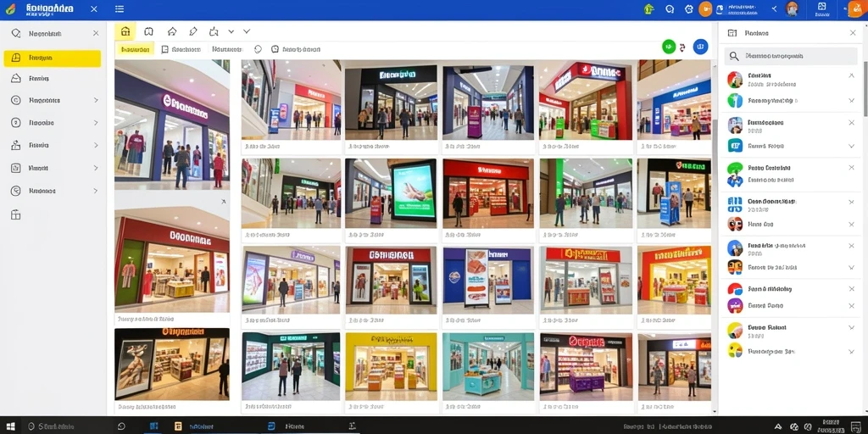Open the yellow app icon on the taskbar
This screenshot has width=868, height=434.
tap(178, 426)
